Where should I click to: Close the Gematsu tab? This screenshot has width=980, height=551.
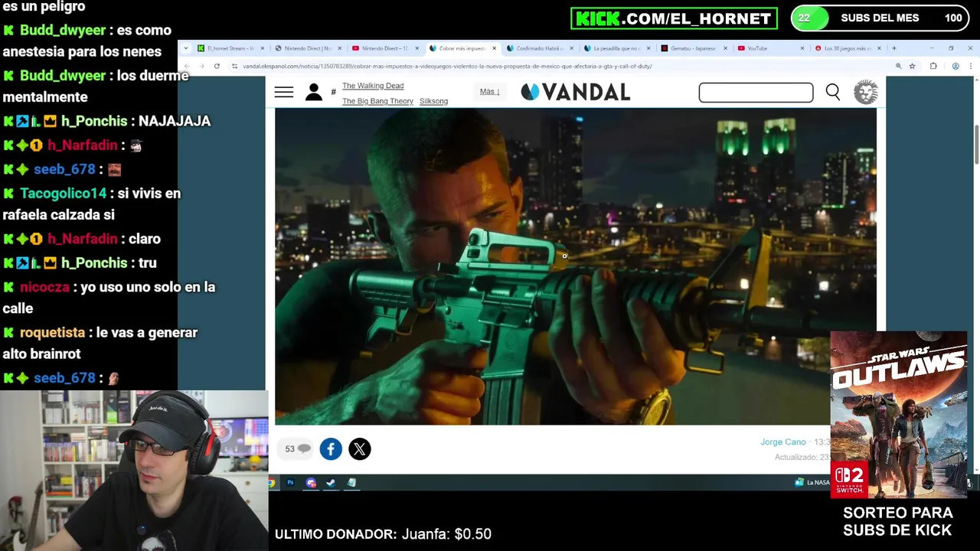pos(725,48)
